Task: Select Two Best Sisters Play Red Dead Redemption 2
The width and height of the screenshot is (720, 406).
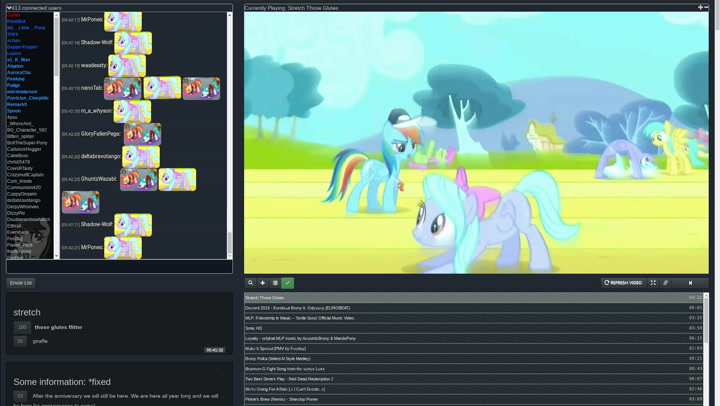Action: click(x=473, y=379)
